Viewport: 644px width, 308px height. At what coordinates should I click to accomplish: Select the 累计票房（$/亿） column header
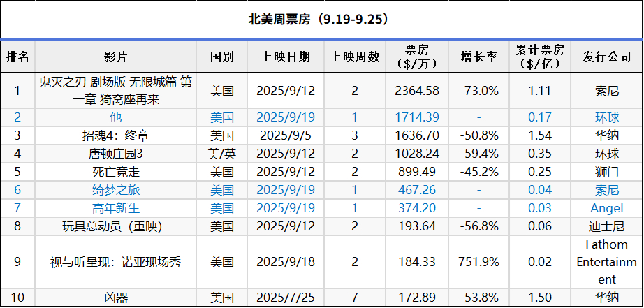(540, 57)
